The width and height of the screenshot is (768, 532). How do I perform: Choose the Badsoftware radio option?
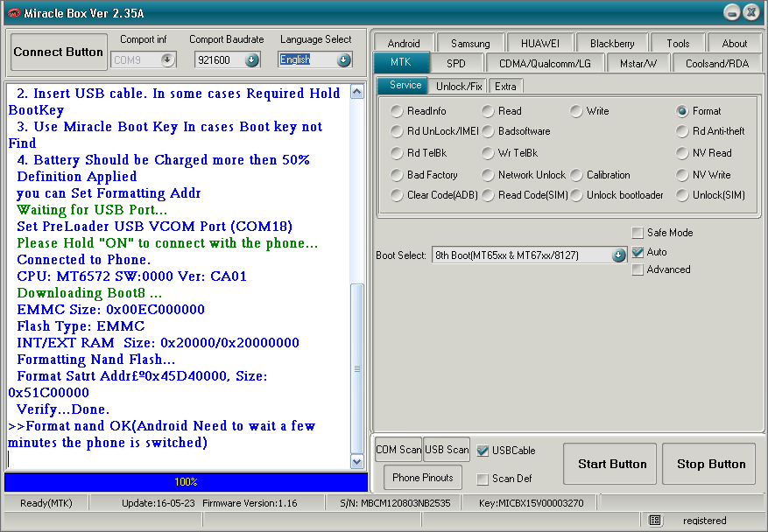point(488,131)
